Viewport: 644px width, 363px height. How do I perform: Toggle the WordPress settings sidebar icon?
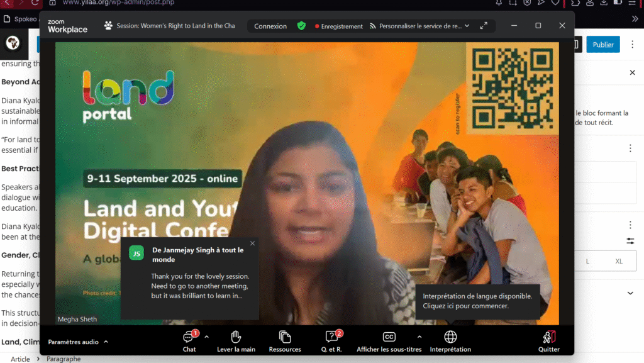576,44
